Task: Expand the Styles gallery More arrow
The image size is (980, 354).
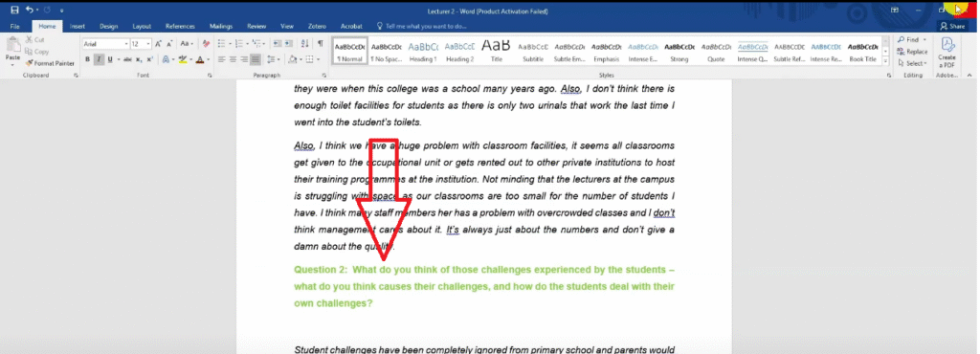Action: (885, 60)
